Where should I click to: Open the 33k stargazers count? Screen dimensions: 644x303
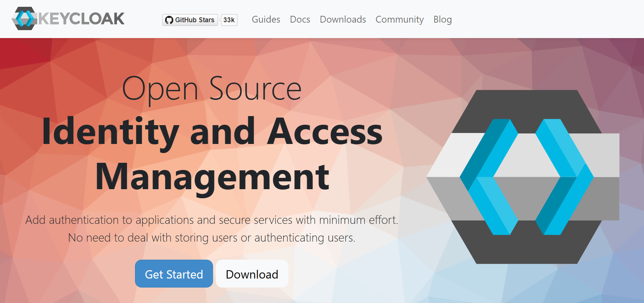pyautogui.click(x=229, y=20)
